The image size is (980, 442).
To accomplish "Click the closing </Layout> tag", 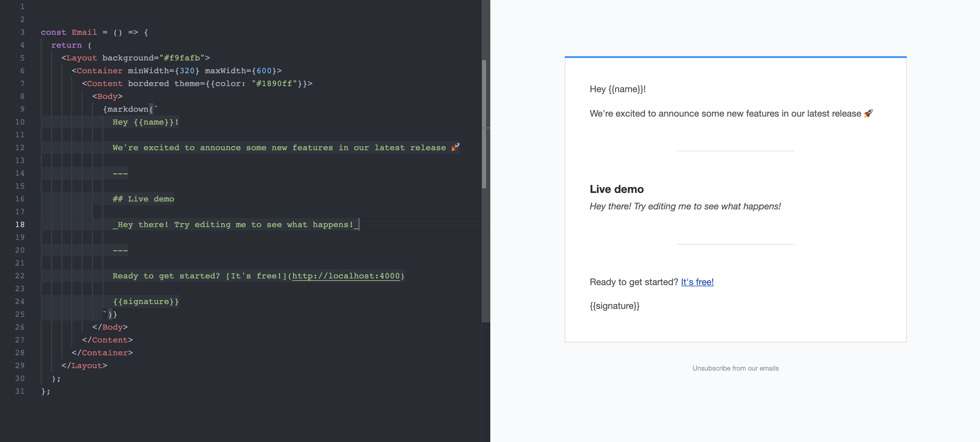I will click(x=84, y=366).
